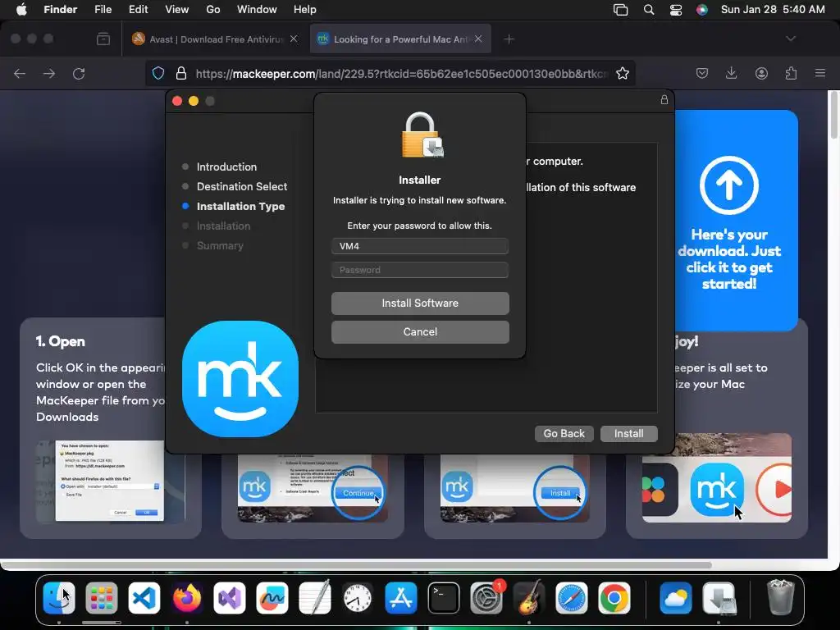The height and width of the screenshot is (630, 840).
Task: Close the MacKeeper browser tab
Action: tap(478, 39)
